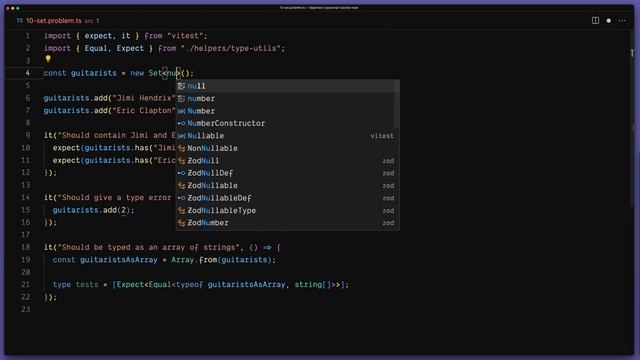
Task: Click keyword icon beside 'null' suggestion
Action: [182, 86]
